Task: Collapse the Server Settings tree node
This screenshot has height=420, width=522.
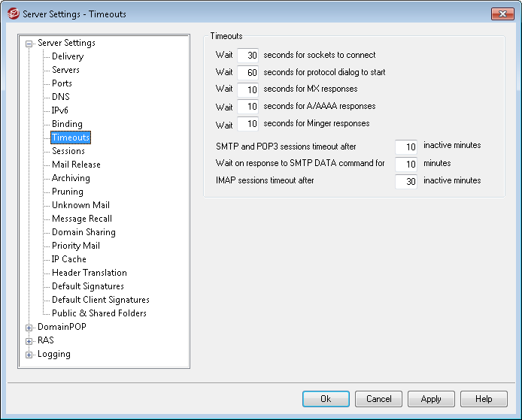Action: (29, 44)
